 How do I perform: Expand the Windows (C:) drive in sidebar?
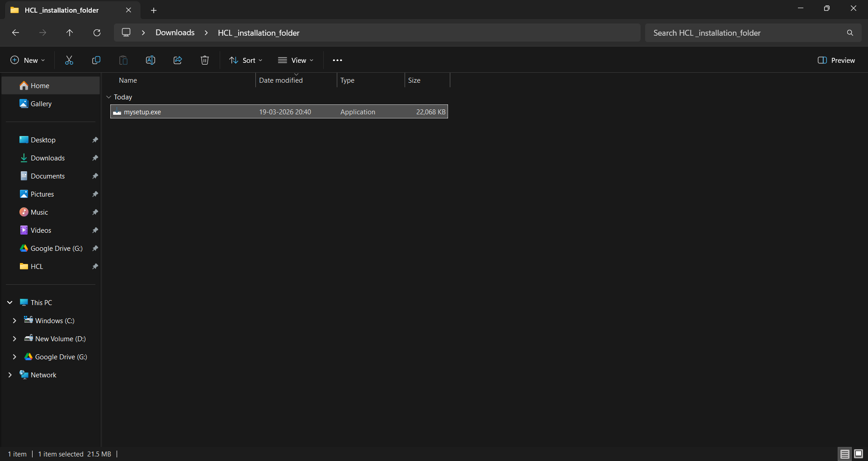tap(14, 320)
